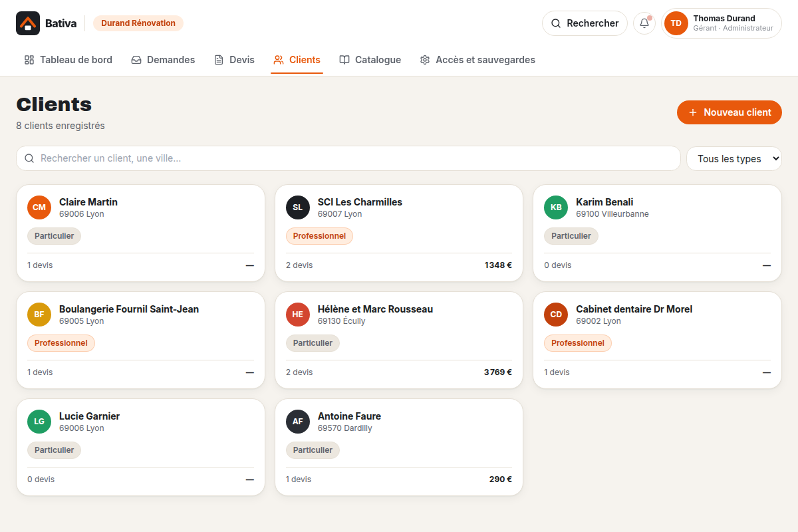Click the 8 clients enregistrés count

pos(61,126)
